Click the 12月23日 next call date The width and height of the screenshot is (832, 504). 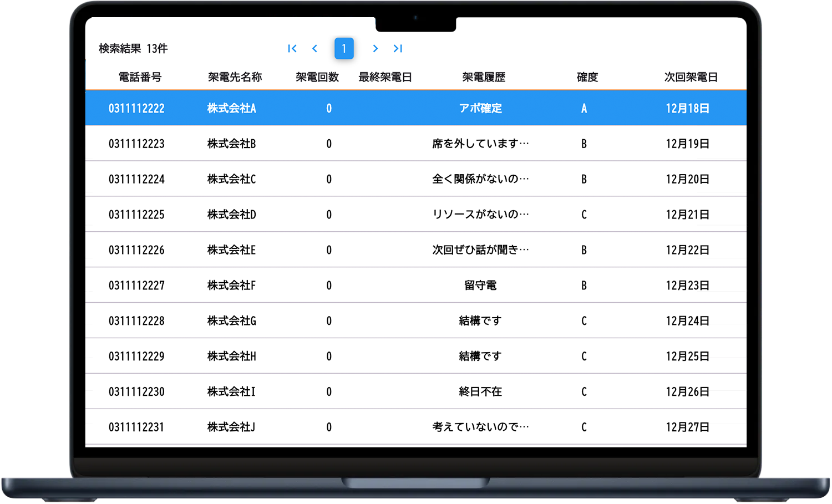pos(688,286)
